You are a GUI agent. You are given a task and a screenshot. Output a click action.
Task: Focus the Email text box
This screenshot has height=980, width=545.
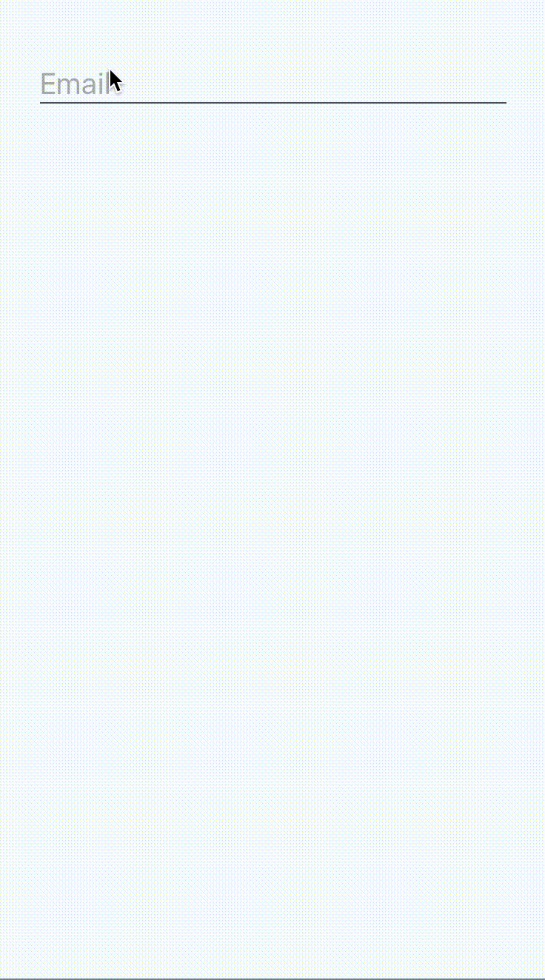point(272,84)
